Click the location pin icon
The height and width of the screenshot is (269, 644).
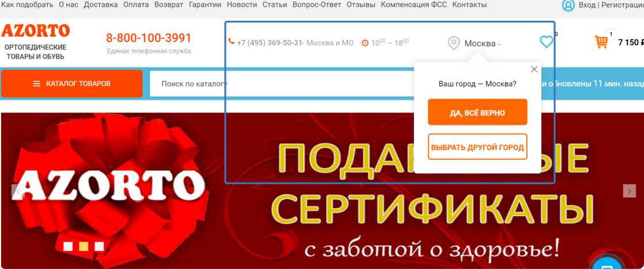pyautogui.click(x=453, y=43)
